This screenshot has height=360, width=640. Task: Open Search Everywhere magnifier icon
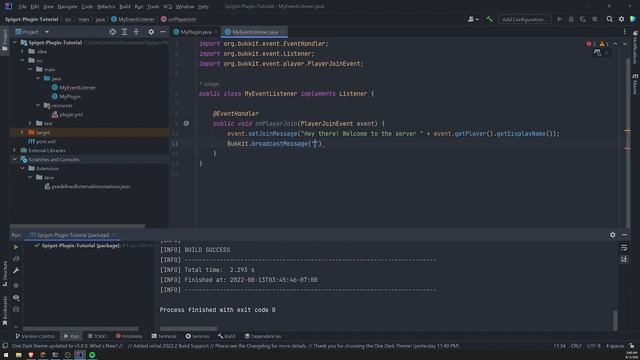tap(609, 19)
